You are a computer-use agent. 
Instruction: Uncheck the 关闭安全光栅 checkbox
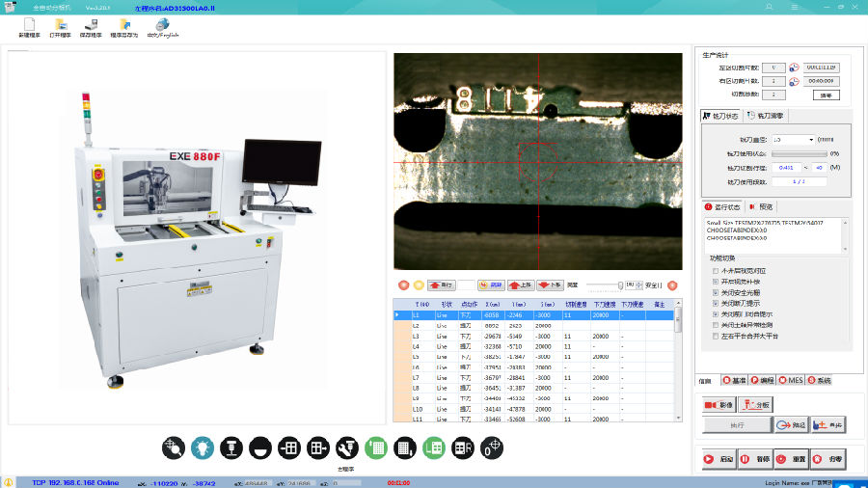pyautogui.click(x=715, y=291)
